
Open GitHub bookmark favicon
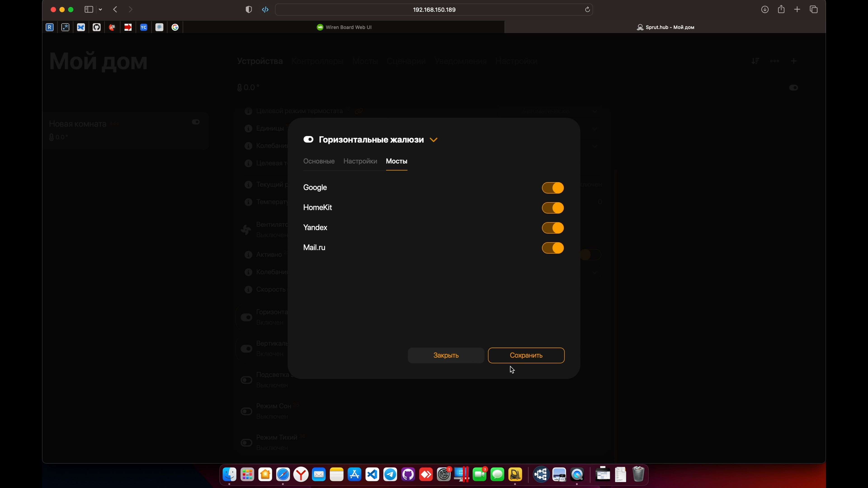97,27
